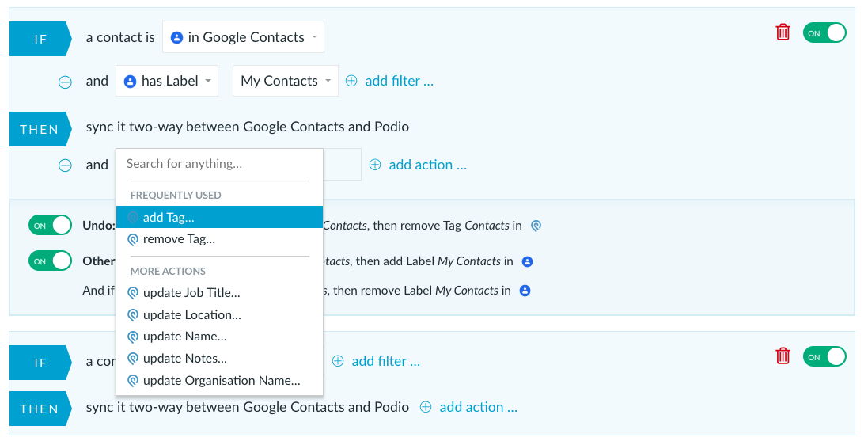Screen dimensions: 868x445
Task: Turn off the first rule's ON switch
Action: (x=824, y=32)
